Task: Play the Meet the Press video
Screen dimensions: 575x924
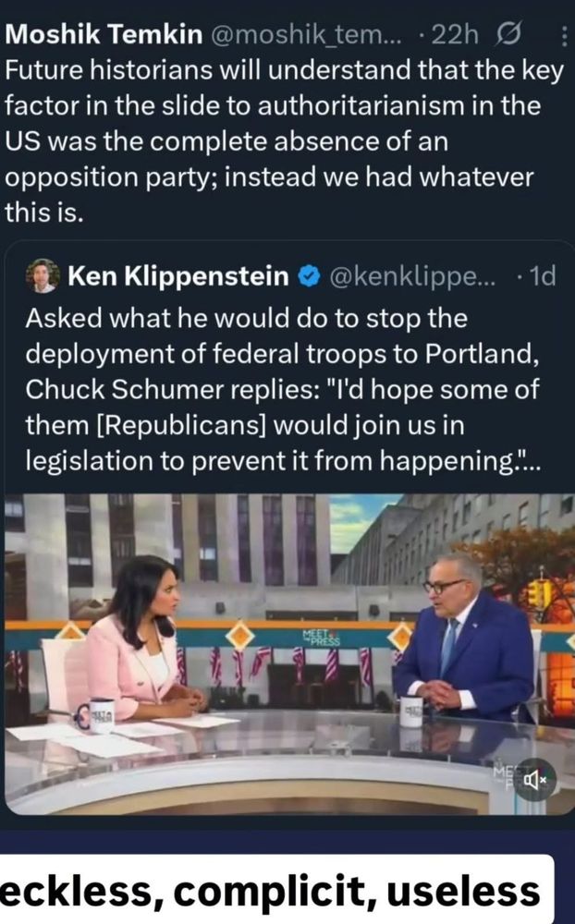Action: point(287,654)
